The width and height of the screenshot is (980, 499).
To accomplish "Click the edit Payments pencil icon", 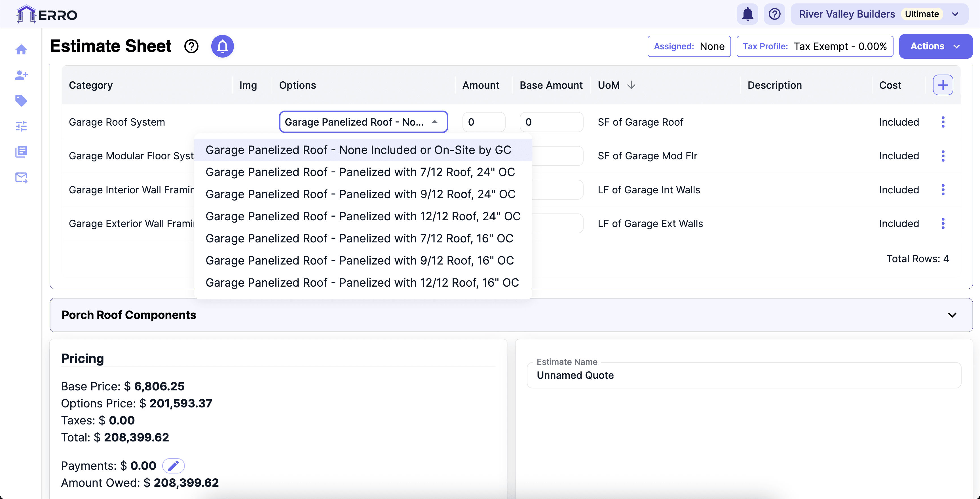I will tap(174, 466).
